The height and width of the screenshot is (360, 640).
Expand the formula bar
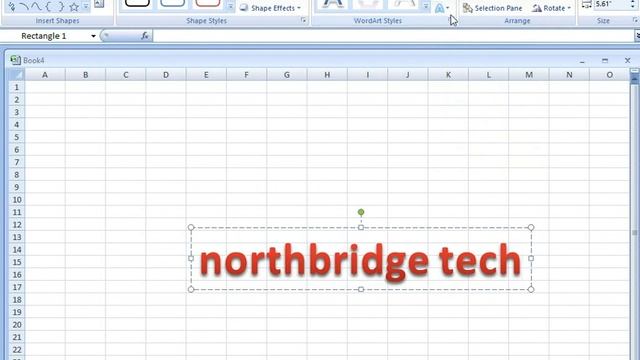(637, 36)
